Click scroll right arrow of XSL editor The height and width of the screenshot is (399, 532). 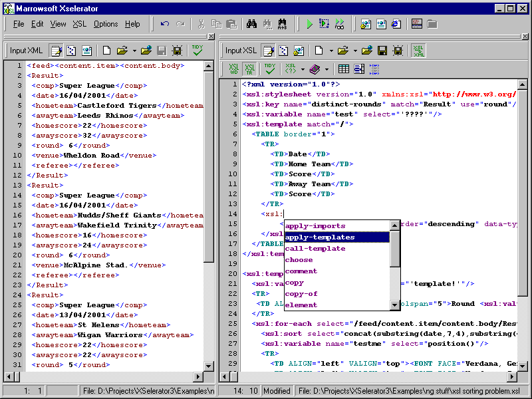pos(512,376)
